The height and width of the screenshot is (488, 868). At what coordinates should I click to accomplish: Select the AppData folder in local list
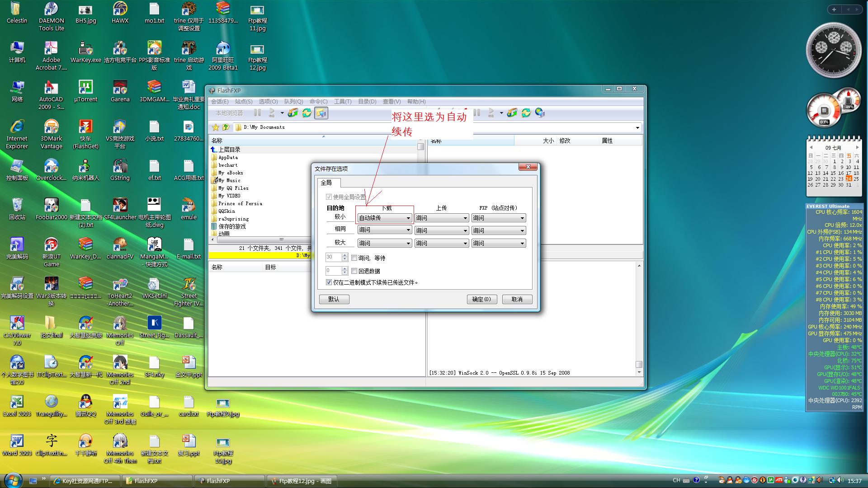[x=228, y=157]
